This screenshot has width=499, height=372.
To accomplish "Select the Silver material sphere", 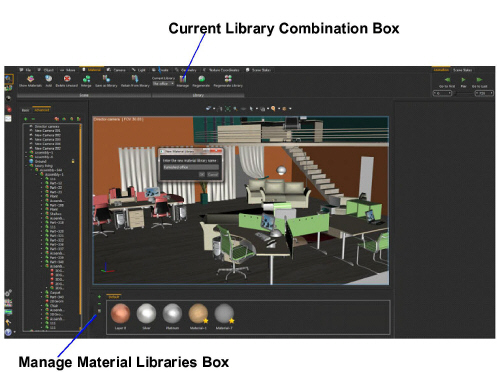I will (x=146, y=313).
